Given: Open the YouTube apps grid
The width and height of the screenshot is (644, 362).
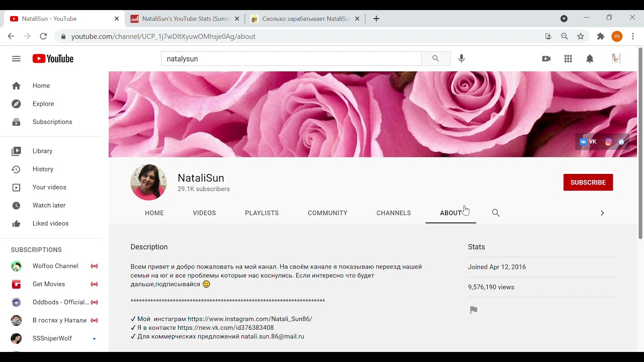Looking at the screenshot, I should tap(568, 59).
